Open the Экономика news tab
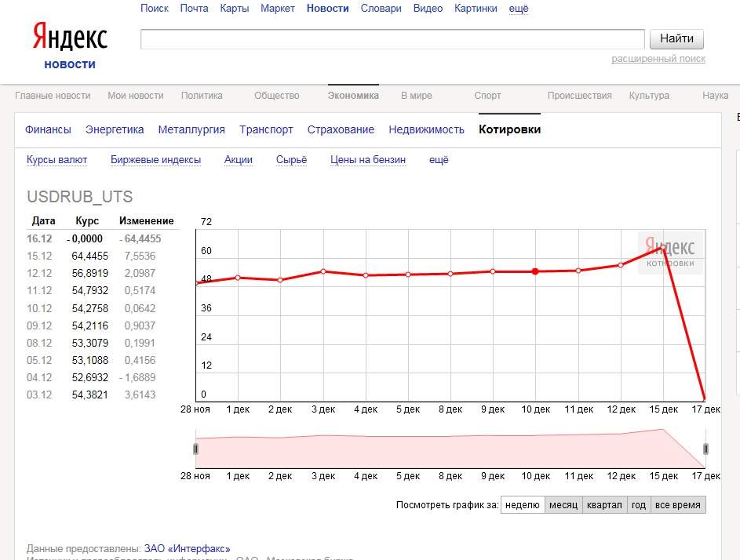The image size is (740, 560). 353,96
